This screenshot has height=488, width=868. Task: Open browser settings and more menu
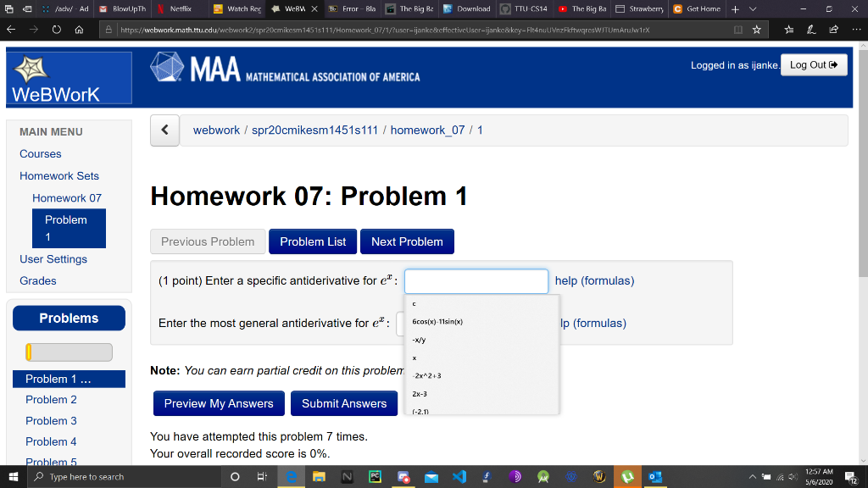856,30
